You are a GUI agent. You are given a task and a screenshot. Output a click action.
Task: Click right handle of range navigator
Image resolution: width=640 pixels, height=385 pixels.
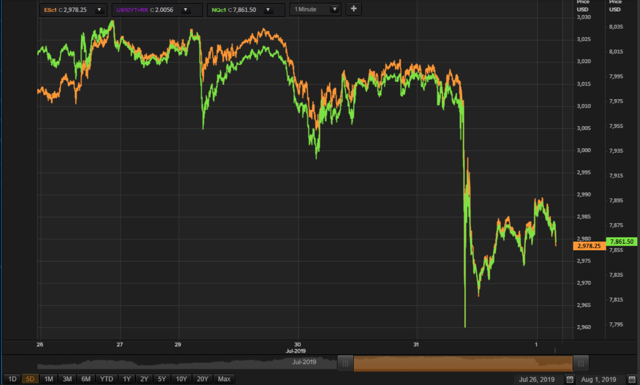coord(580,363)
